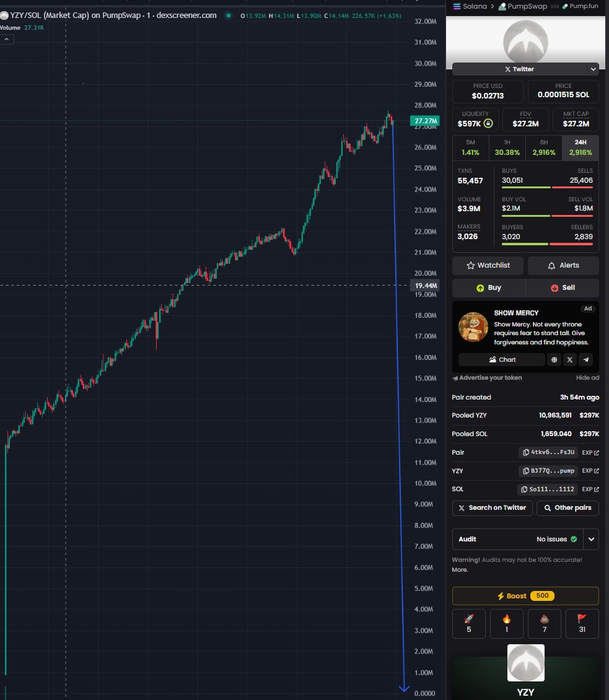
Task: Expand the Audit section chevron
Action: point(591,540)
